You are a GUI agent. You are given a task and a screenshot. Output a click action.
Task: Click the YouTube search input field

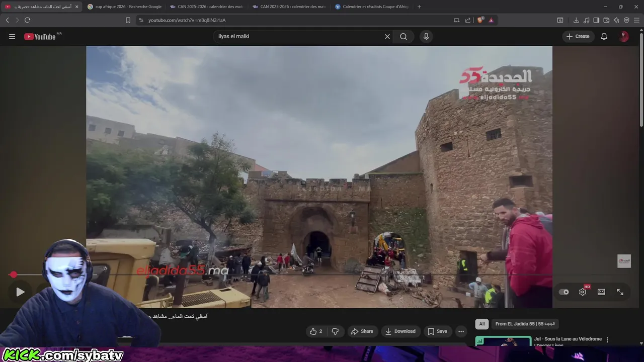pos(299,36)
